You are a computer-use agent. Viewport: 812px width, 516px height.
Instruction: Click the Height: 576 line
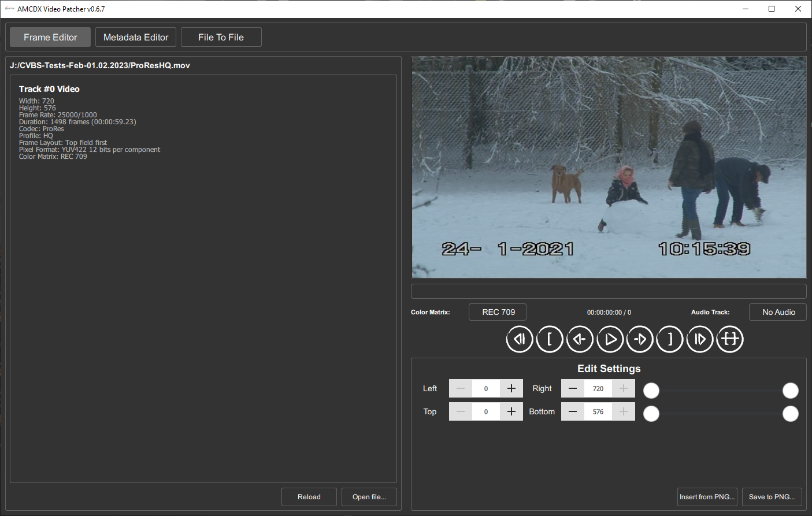pyautogui.click(x=38, y=108)
